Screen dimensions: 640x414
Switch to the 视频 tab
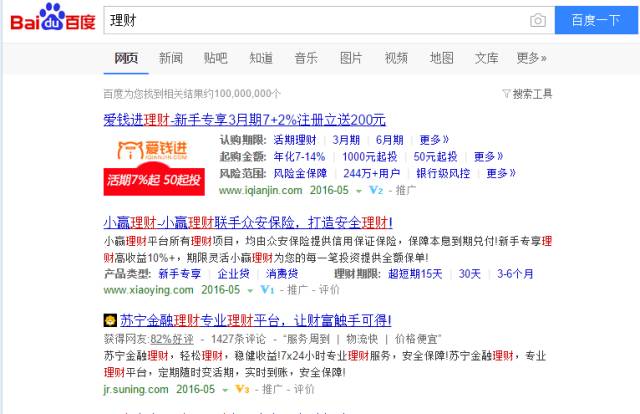396,58
